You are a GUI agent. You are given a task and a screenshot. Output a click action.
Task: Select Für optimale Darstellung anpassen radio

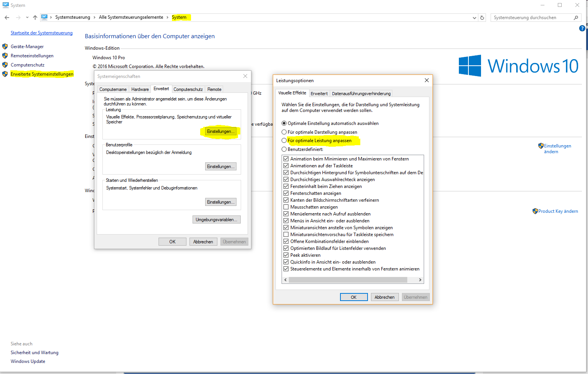click(284, 132)
